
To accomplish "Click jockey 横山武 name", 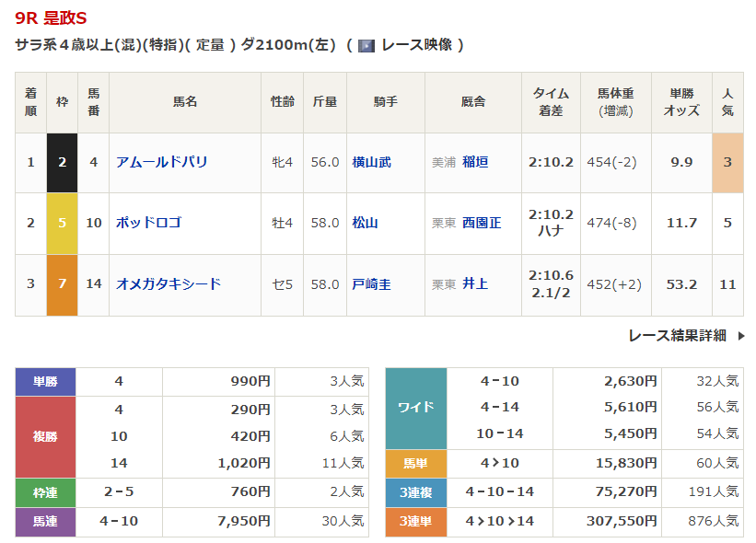I will [x=371, y=162].
